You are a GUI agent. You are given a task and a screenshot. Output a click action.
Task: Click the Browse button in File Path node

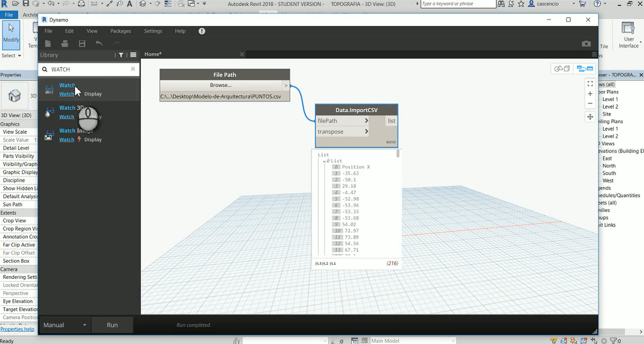[x=220, y=85]
